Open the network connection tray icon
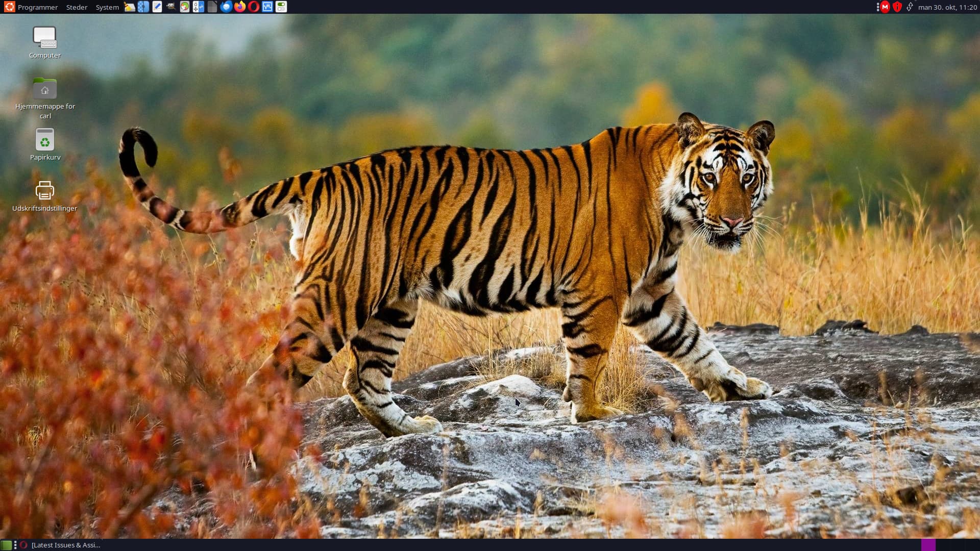 pos(910,7)
